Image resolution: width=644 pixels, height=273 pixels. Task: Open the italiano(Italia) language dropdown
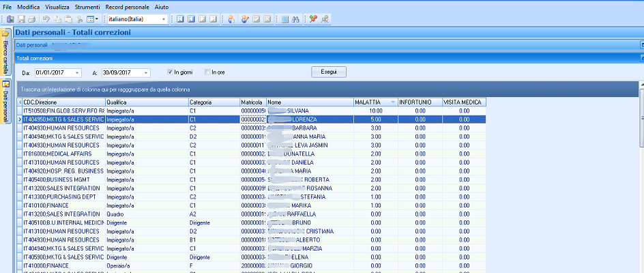[x=164, y=19]
